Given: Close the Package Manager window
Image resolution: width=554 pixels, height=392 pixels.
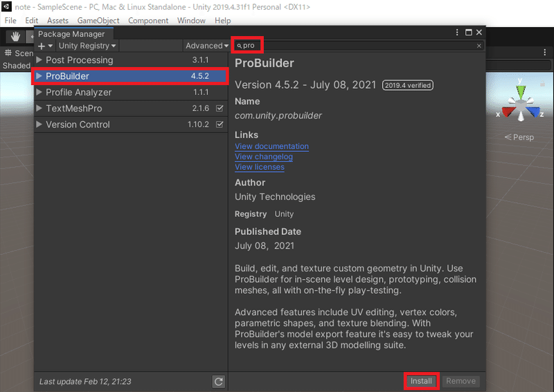Looking at the screenshot, I should coord(479,32).
